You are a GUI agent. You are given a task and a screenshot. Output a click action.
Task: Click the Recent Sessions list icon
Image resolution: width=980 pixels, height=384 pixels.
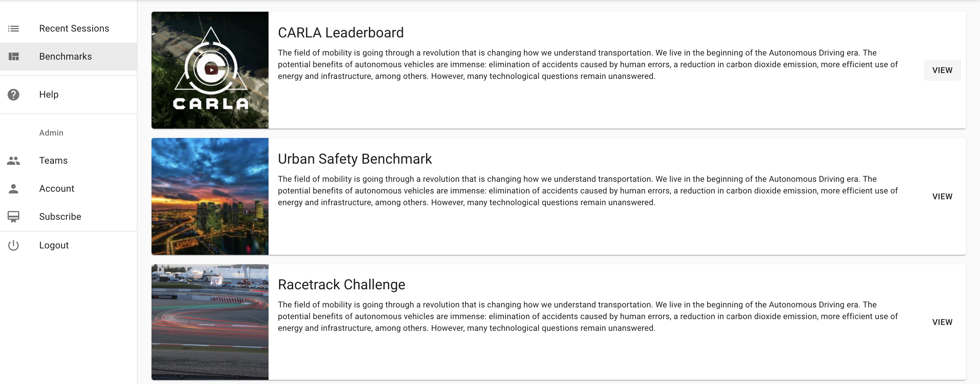tap(13, 29)
